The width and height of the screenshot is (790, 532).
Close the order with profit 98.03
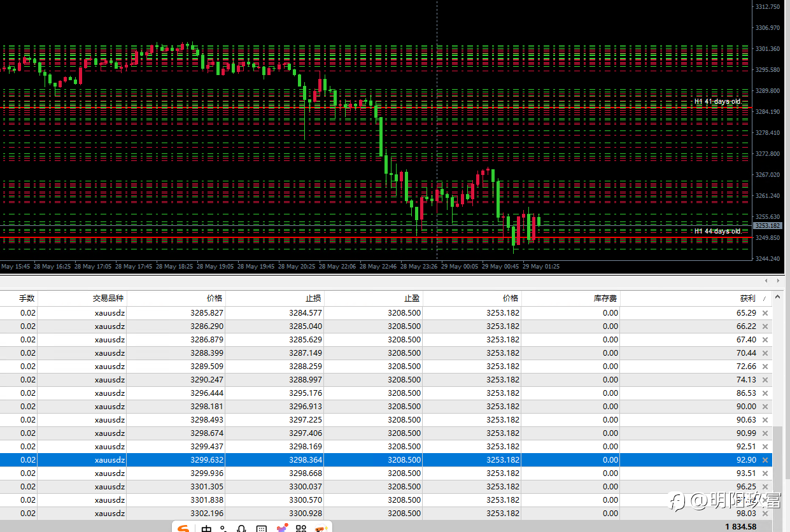click(765, 514)
